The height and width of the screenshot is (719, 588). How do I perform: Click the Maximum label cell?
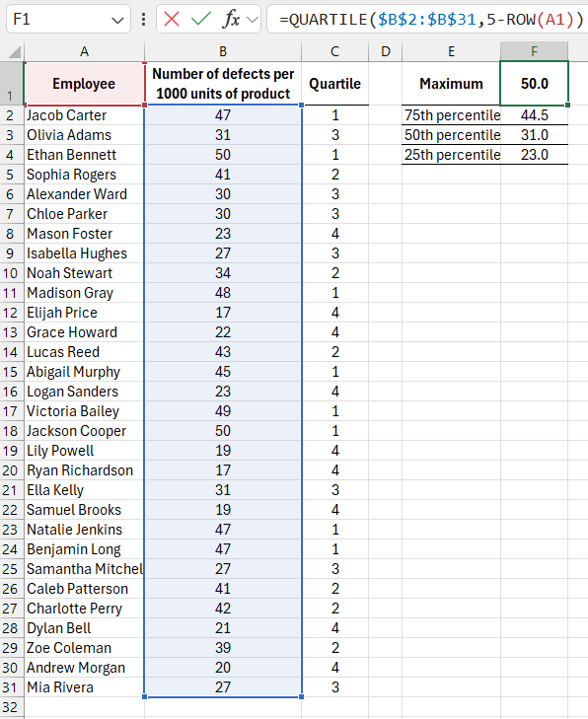click(x=451, y=84)
